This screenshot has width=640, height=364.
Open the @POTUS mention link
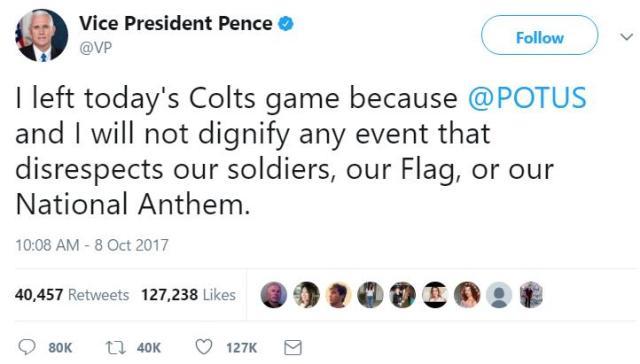click(527, 98)
